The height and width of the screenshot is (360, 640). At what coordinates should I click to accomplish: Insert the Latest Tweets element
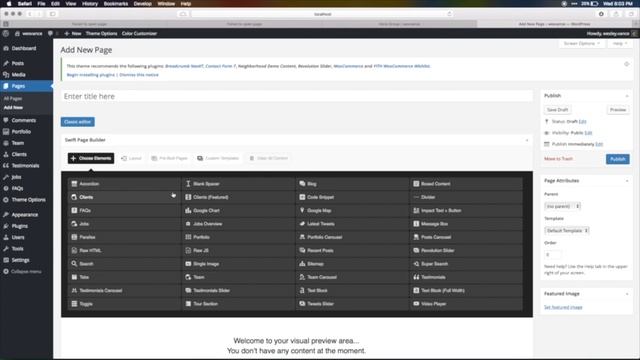(352, 224)
